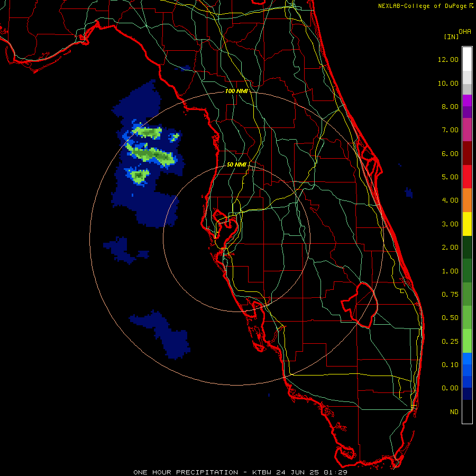Click the 2.00 scale value

pyautogui.click(x=450, y=248)
